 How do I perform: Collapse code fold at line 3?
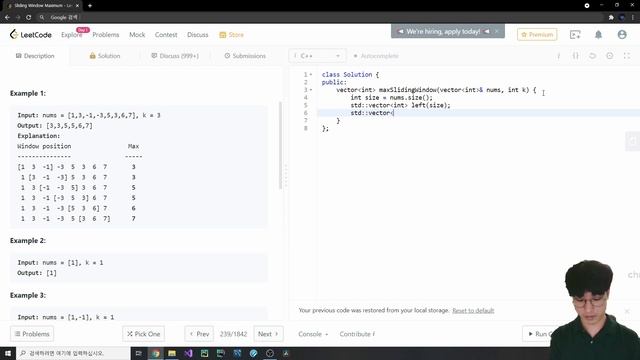[x=311, y=90]
